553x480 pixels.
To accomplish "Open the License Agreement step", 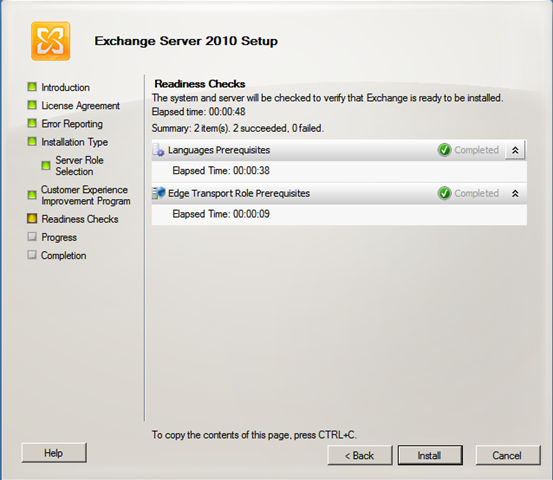I will [x=80, y=105].
